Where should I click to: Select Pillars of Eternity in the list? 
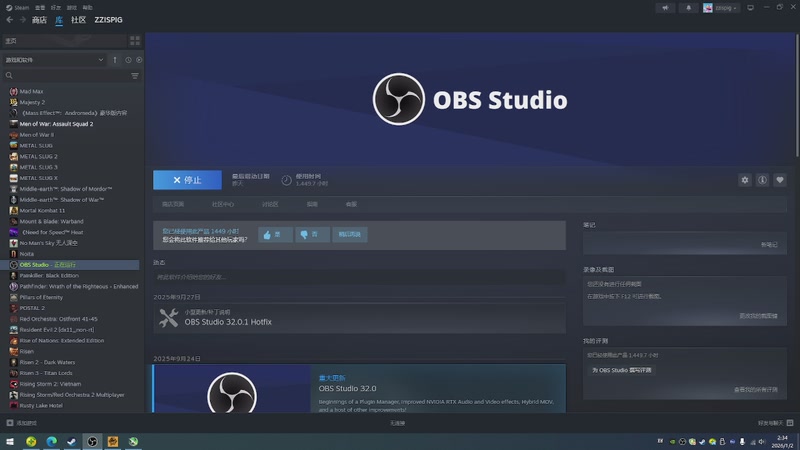(41, 297)
